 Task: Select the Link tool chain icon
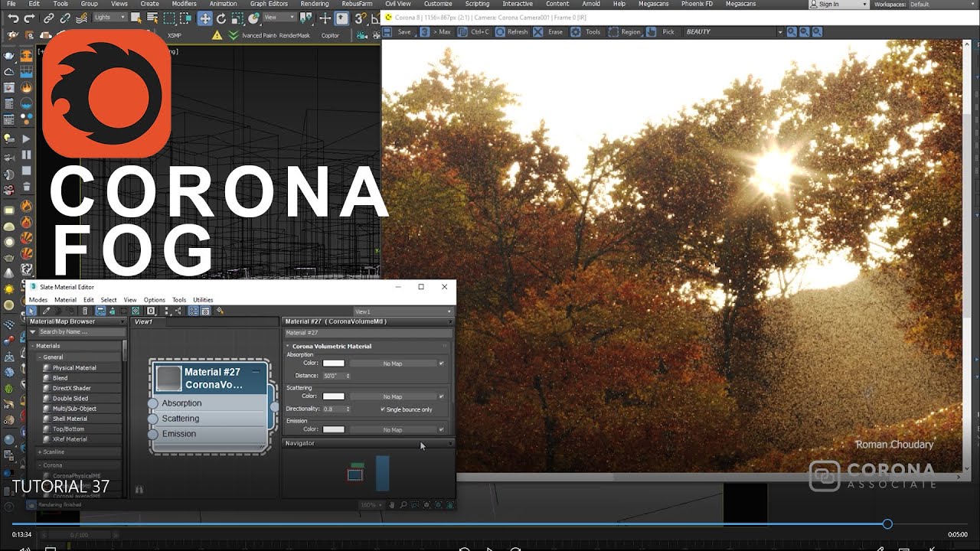[48, 18]
